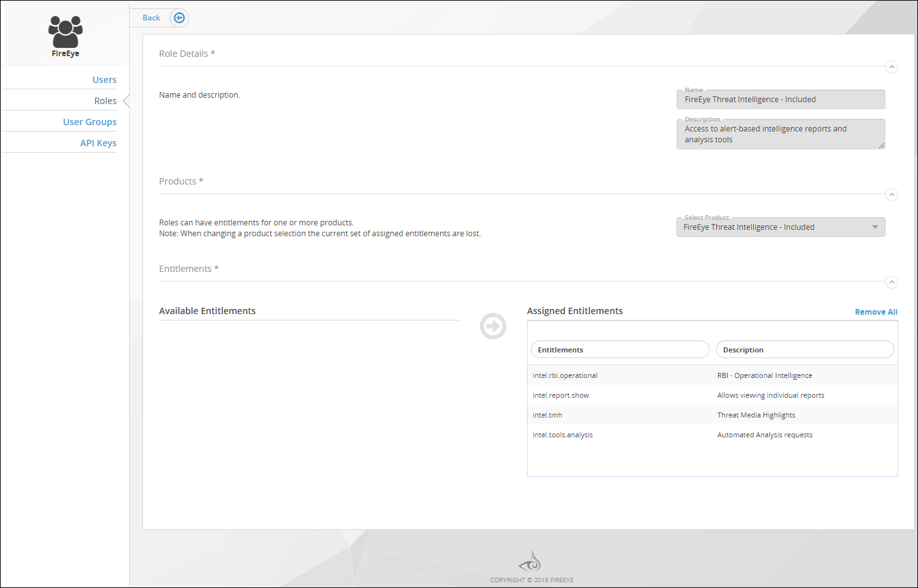Open API Keys in sidebar
Viewport: 918px width, 588px height.
98,143
